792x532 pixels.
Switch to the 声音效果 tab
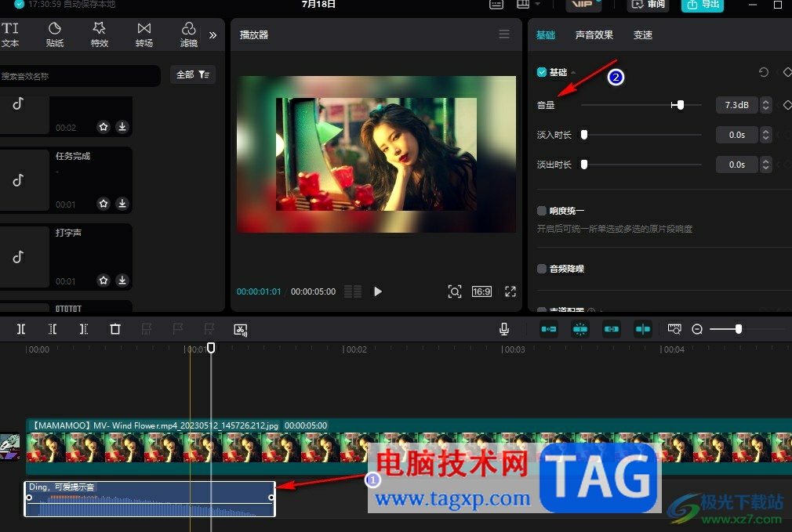tap(594, 34)
